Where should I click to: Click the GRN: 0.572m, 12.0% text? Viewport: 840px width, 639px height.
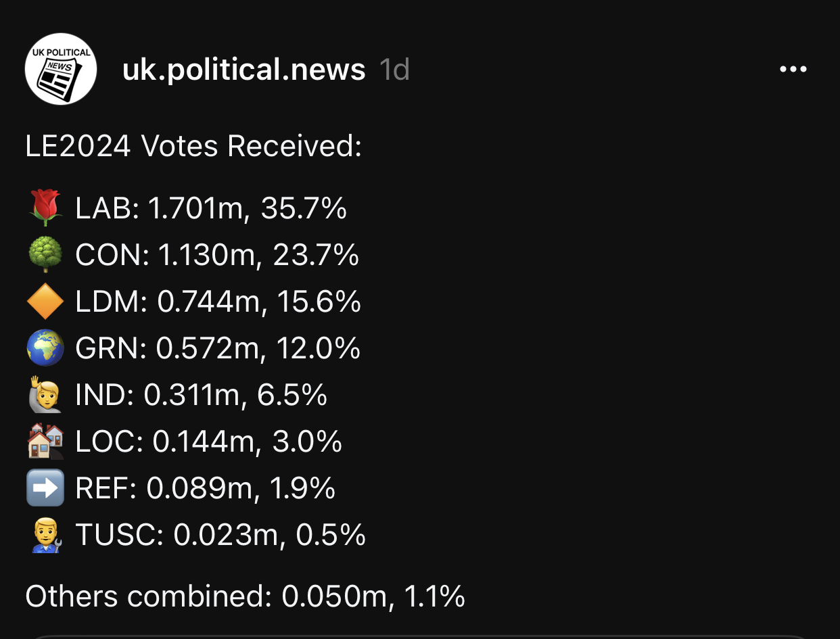click(x=218, y=349)
